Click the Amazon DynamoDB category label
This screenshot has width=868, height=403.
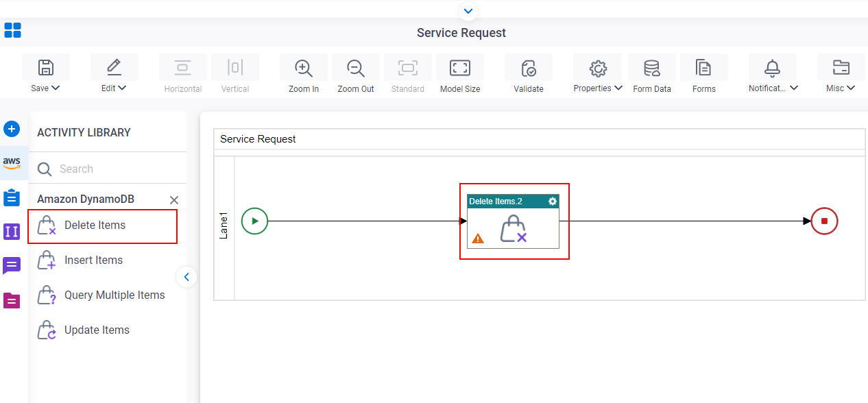[86, 199]
